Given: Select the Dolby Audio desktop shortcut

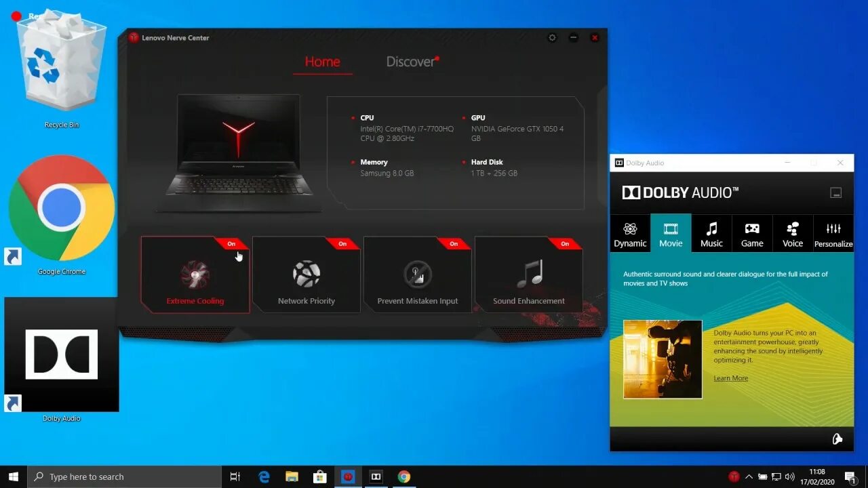Looking at the screenshot, I should coord(62,360).
